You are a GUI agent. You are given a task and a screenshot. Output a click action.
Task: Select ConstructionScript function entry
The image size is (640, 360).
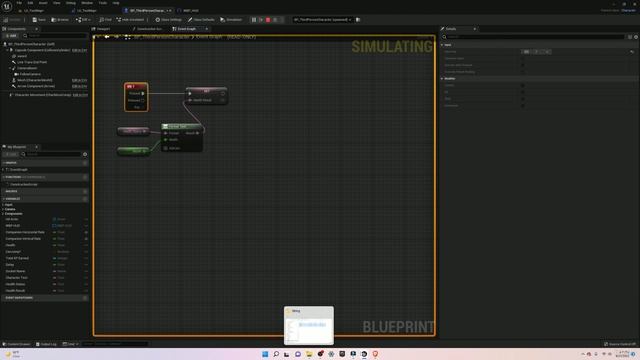[x=23, y=184]
